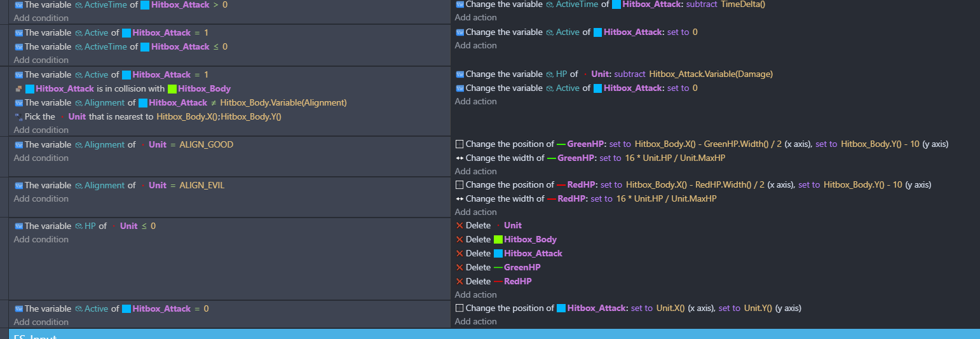The image size is (980, 339).
Task: Click variable icon of subtract TimeDelta() action
Action: pos(460,4)
